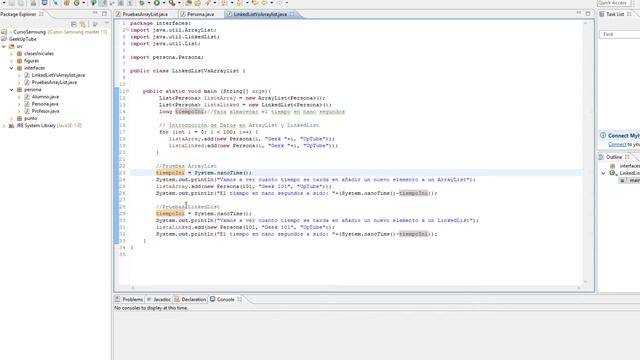
Task: Collapse the LinkedList class node in Outline
Action: (604, 173)
